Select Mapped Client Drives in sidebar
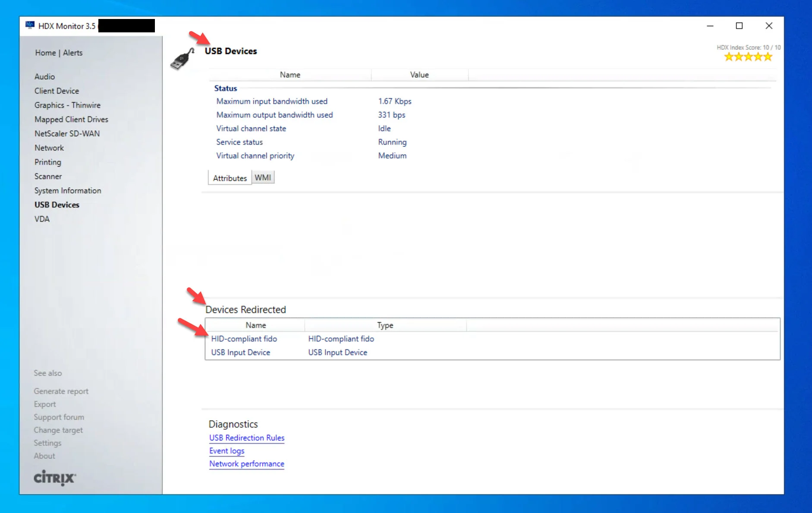The height and width of the screenshot is (513, 812). coord(71,119)
